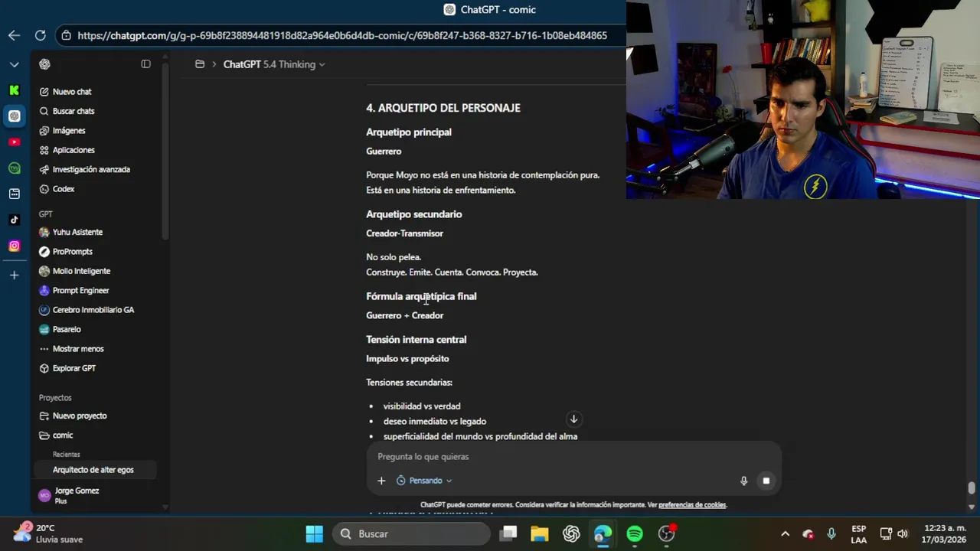This screenshot has width=980, height=551.
Task: Open the 20°C weather widget
Action: (x=47, y=533)
